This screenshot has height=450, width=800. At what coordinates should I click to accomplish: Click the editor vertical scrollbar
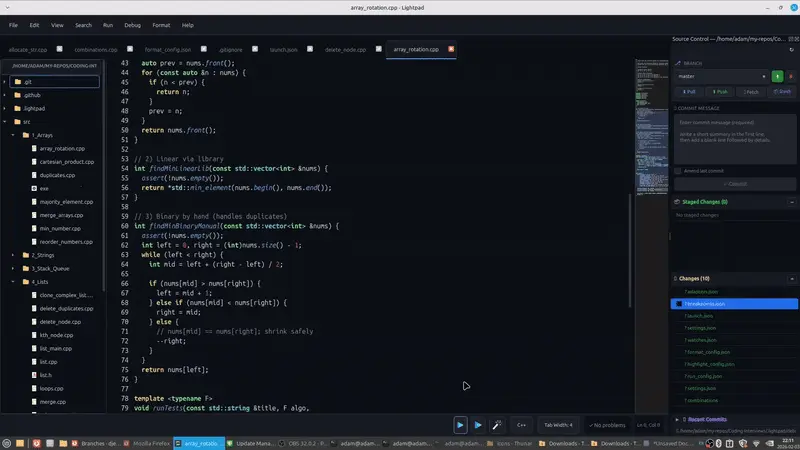(x=631, y=250)
